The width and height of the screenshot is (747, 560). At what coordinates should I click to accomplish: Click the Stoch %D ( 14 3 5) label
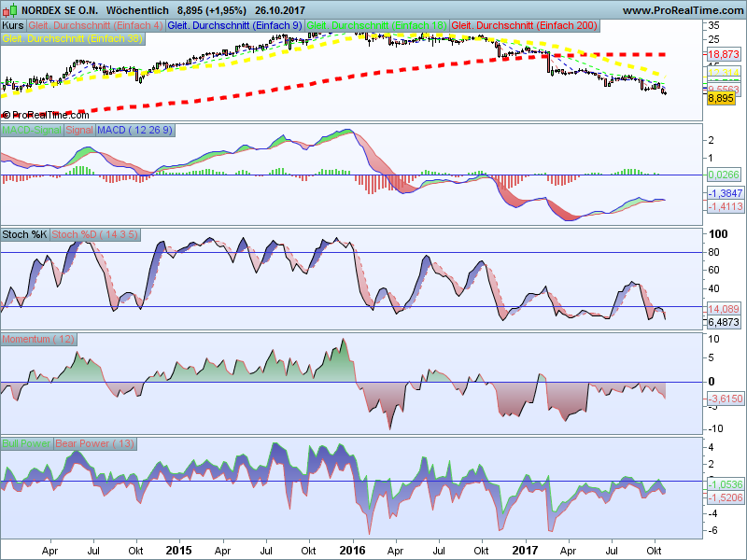(x=95, y=234)
